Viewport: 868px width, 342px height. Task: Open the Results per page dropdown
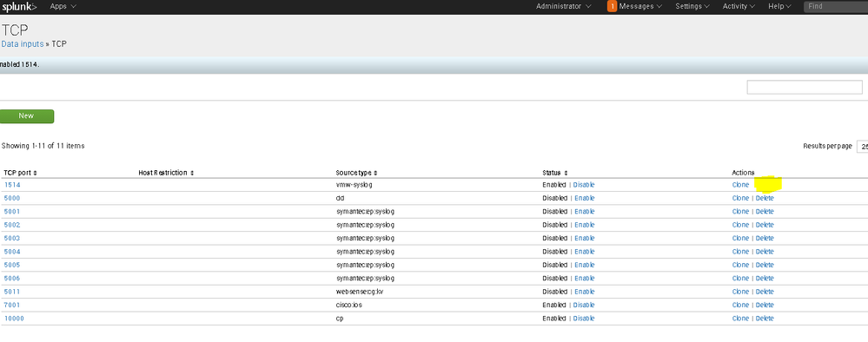(862, 146)
